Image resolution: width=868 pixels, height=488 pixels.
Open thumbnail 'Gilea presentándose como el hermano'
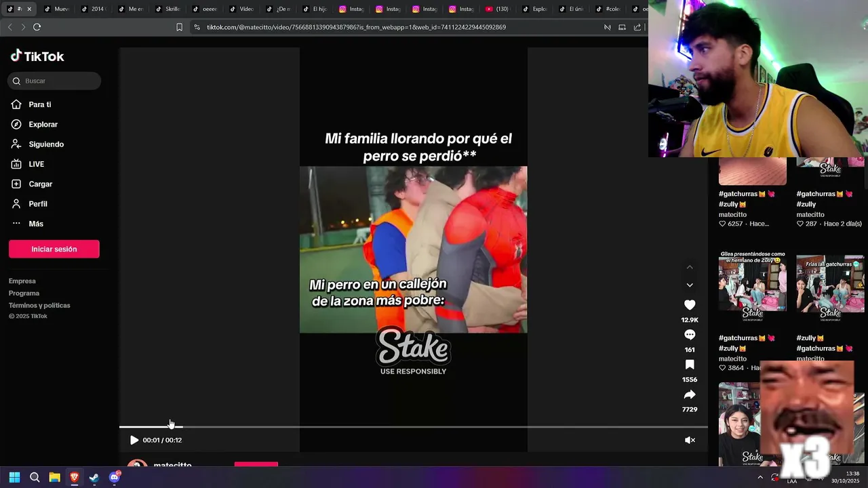[753, 285]
